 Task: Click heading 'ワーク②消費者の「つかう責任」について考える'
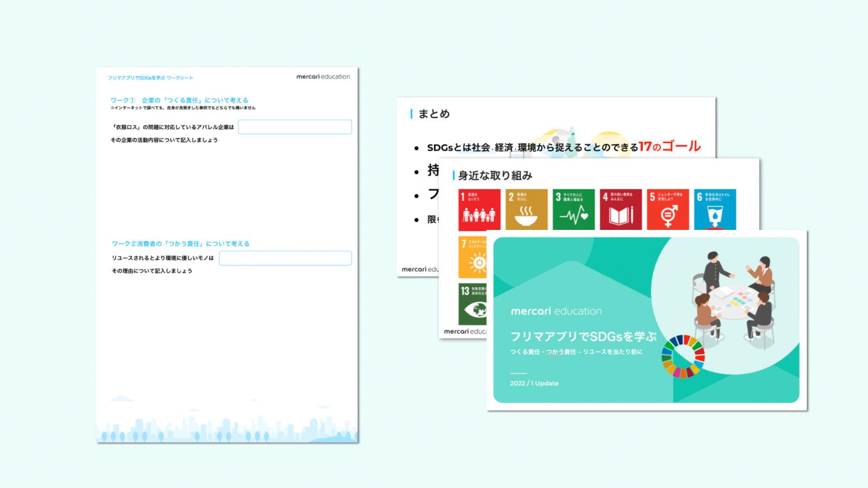(181, 244)
